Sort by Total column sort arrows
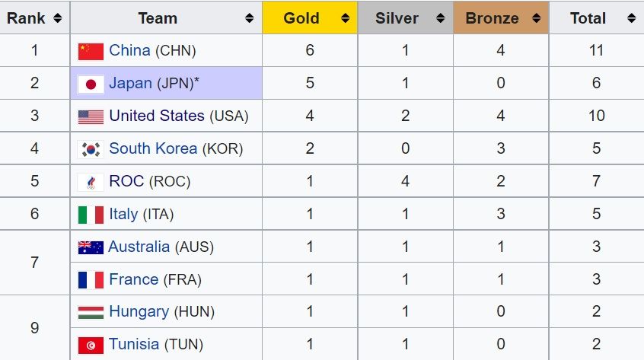Viewport: 644px width, 360px height. (x=630, y=18)
